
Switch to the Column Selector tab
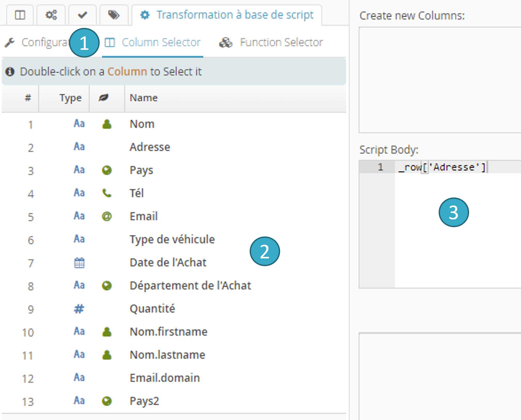pyautogui.click(x=153, y=43)
